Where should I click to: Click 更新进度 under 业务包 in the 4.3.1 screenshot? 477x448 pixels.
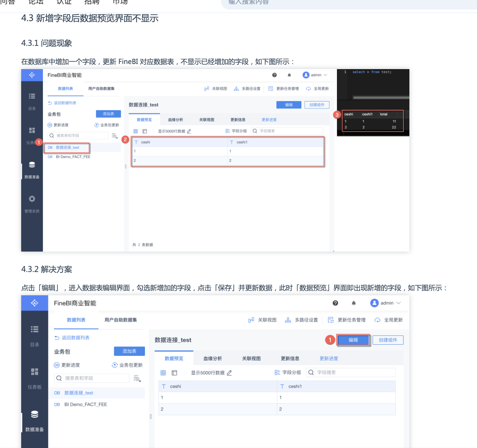58,125
